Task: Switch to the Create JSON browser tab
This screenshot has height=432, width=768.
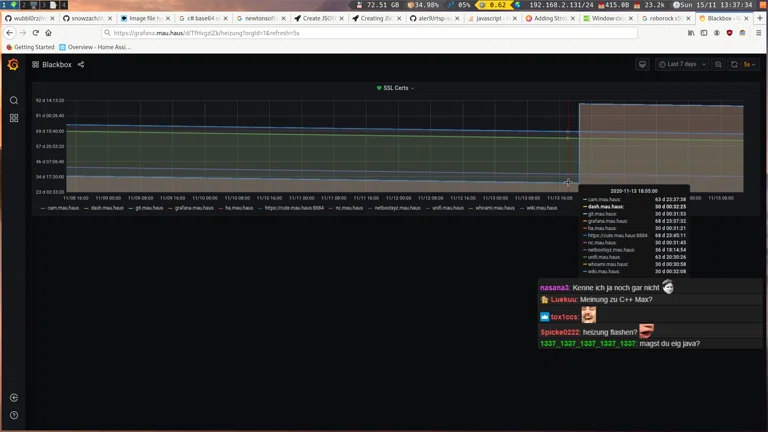Action: (x=319, y=18)
